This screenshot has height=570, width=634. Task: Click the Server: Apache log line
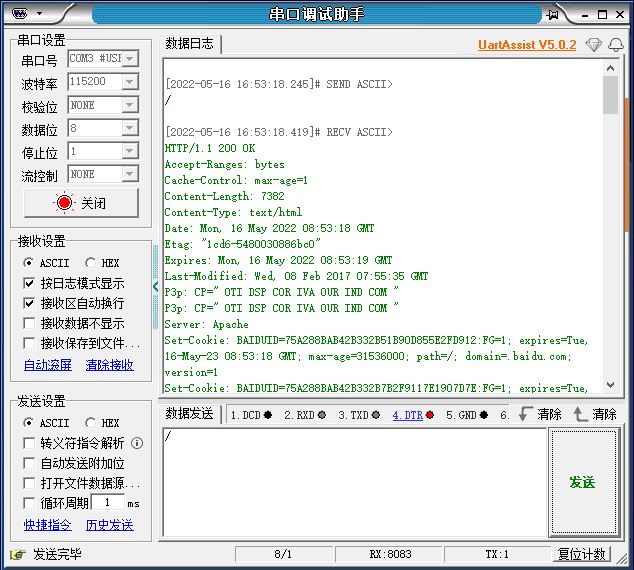click(206, 324)
